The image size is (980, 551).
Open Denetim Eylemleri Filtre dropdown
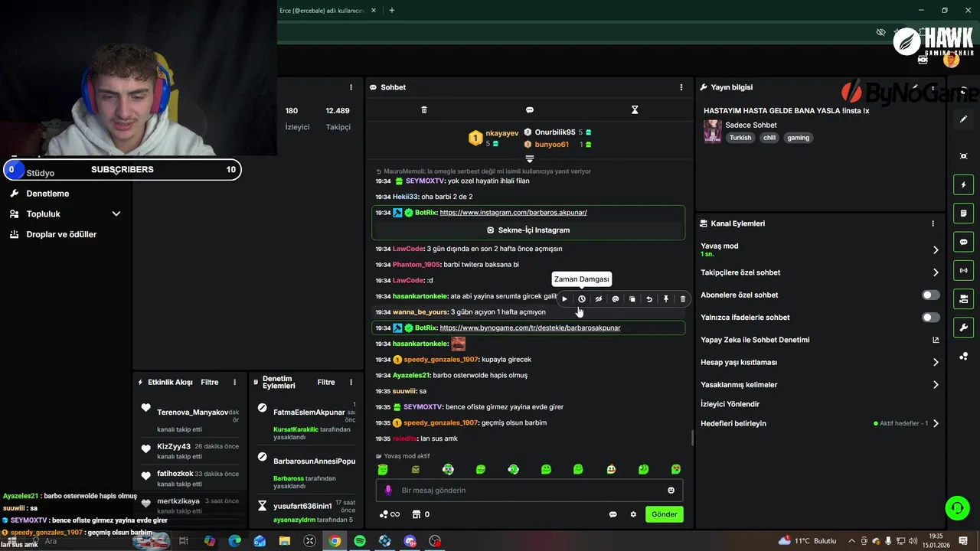pos(326,382)
